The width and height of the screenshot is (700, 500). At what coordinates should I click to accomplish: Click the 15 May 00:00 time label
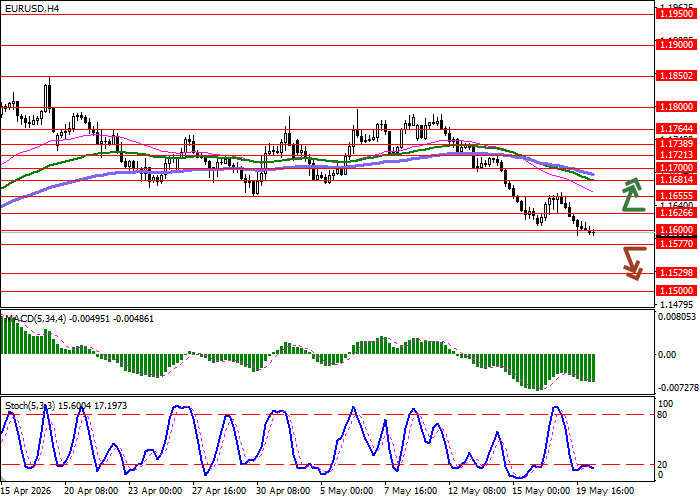[x=541, y=491]
